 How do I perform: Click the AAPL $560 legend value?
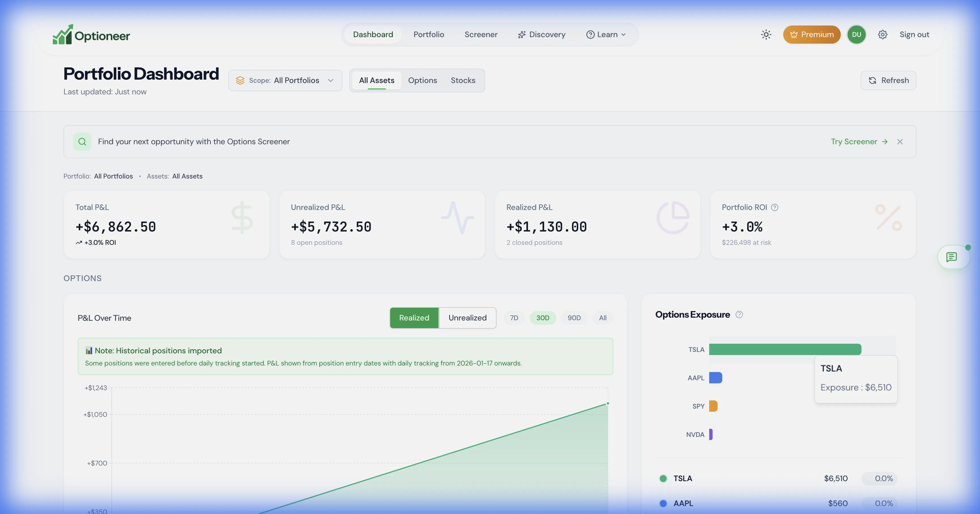coord(838,503)
